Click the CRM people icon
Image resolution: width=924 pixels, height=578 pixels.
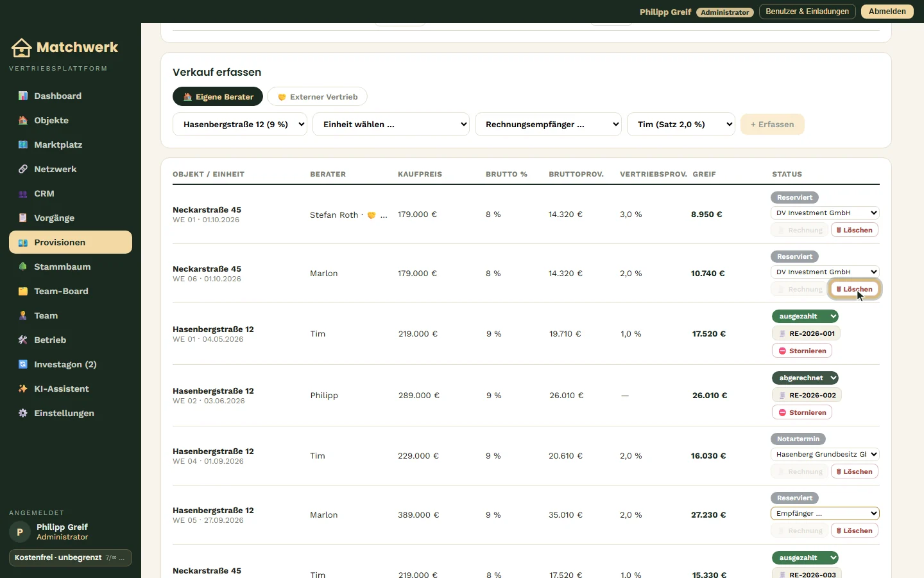pyautogui.click(x=23, y=193)
